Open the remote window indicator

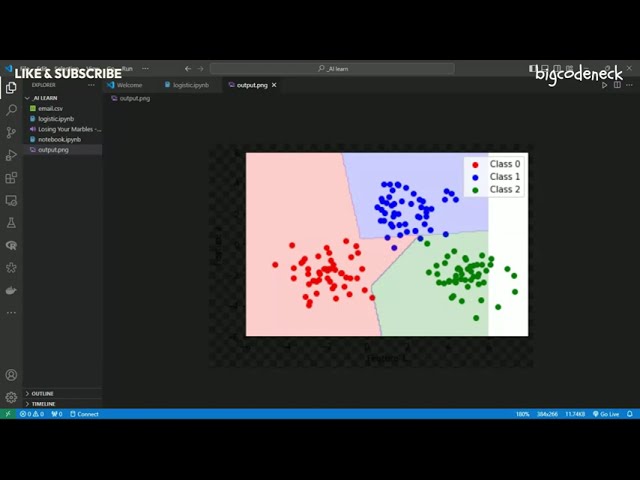tap(8, 414)
